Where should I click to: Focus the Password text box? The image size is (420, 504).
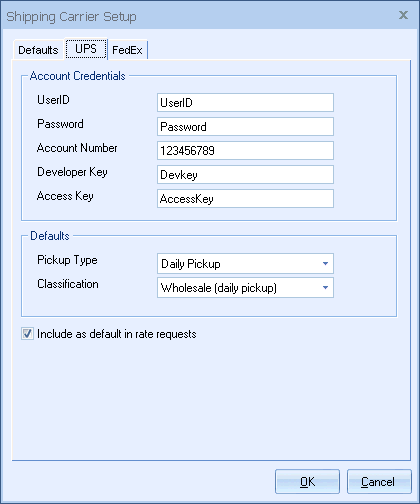245,127
